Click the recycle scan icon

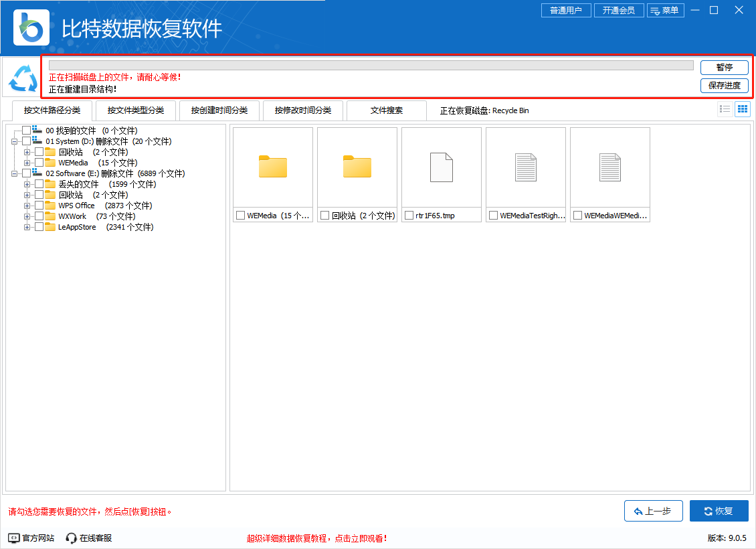(x=23, y=78)
